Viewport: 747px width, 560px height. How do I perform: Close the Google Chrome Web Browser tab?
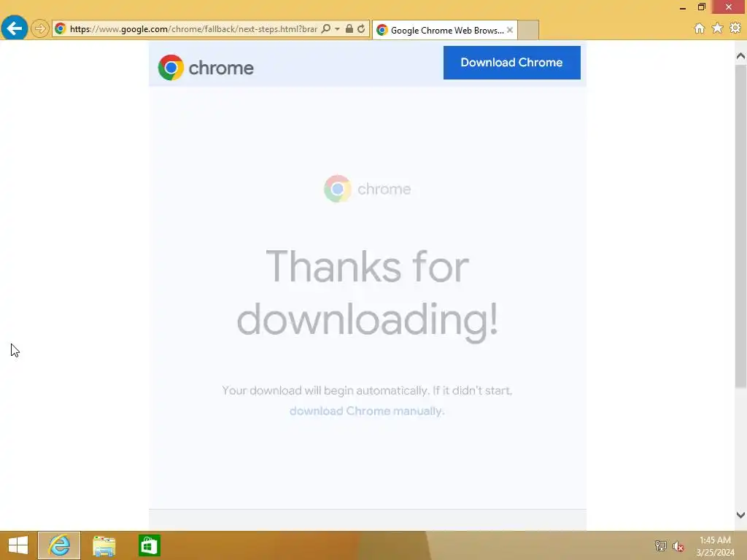point(510,29)
